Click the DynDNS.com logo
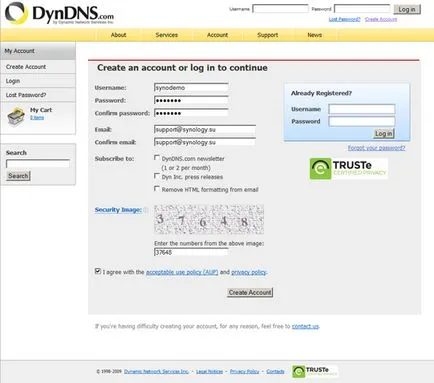This screenshot has width=434, height=383. [59, 13]
